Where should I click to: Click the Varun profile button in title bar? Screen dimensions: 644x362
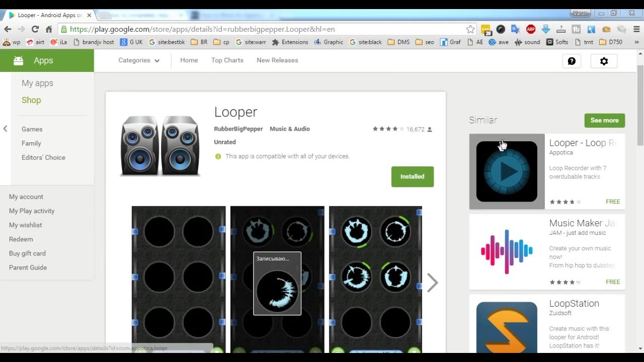pyautogui.click(x=581, y=14)
